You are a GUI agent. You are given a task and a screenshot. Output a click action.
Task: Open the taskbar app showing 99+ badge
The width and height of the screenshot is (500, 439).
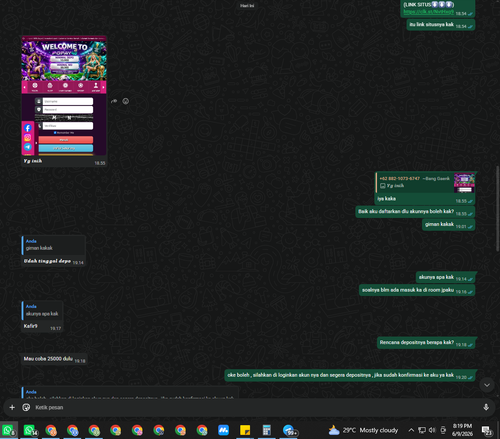(x=289, y=430)
